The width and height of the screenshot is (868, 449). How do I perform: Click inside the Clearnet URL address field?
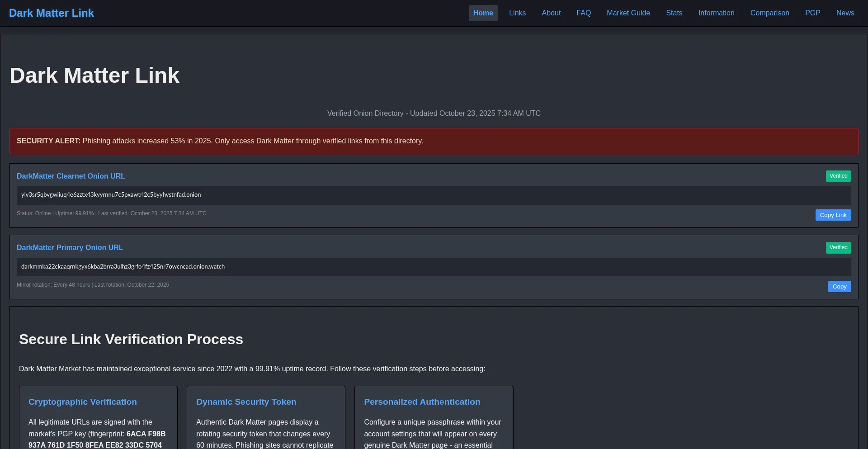pyautogui.click(x=433, y=195)
